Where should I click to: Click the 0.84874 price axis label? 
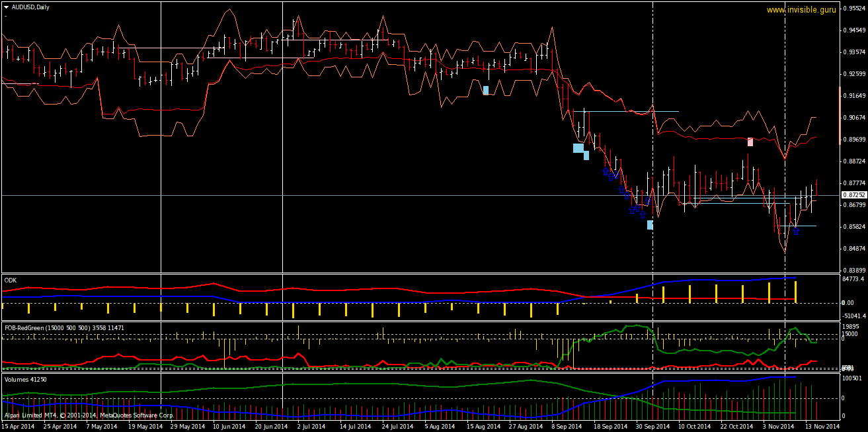853,249
